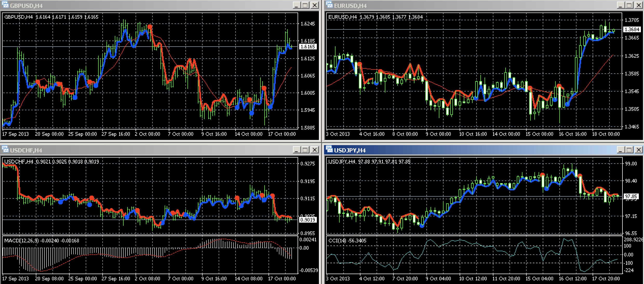Click the 0.9019 price label on USDCHF
The image size is (644, 284).
pyautogui.click(x=307, y=220)
